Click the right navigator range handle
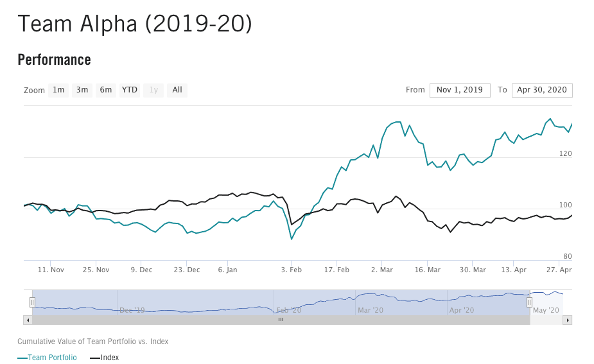Image resolution: width=594 pixels, height=364 pixels. point(530,302)
